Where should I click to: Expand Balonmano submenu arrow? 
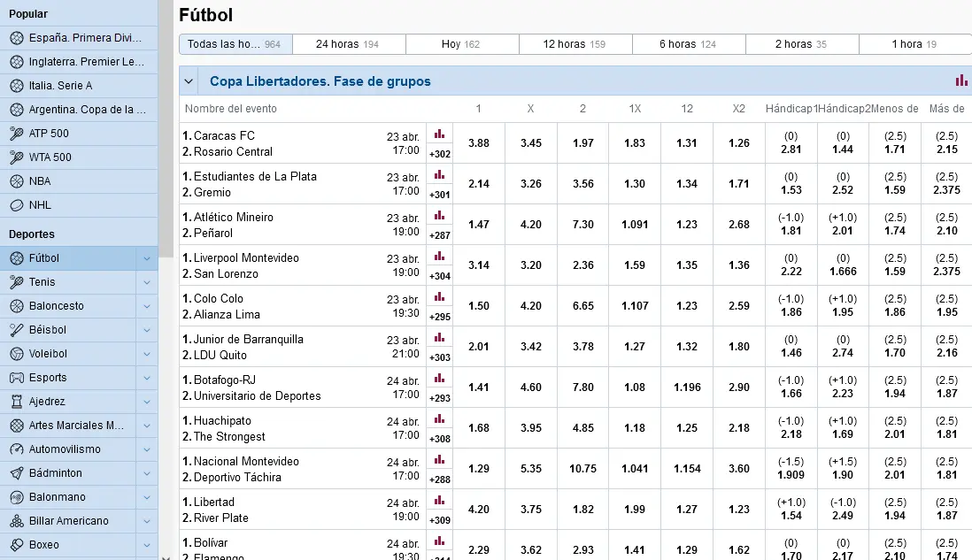pyautogui.click(x=147, y=497)
